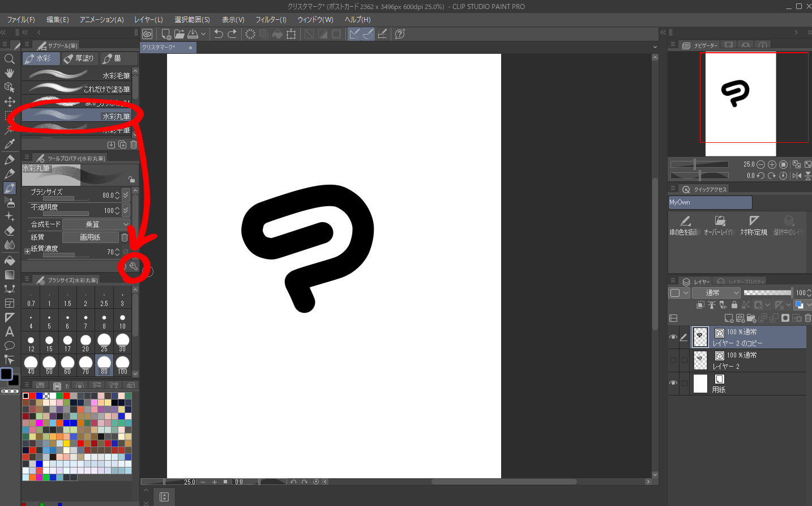Pick the Eyedropper tool
This screenshot has height=506, width=812.
pyautogui.click(x=9, y=144)
